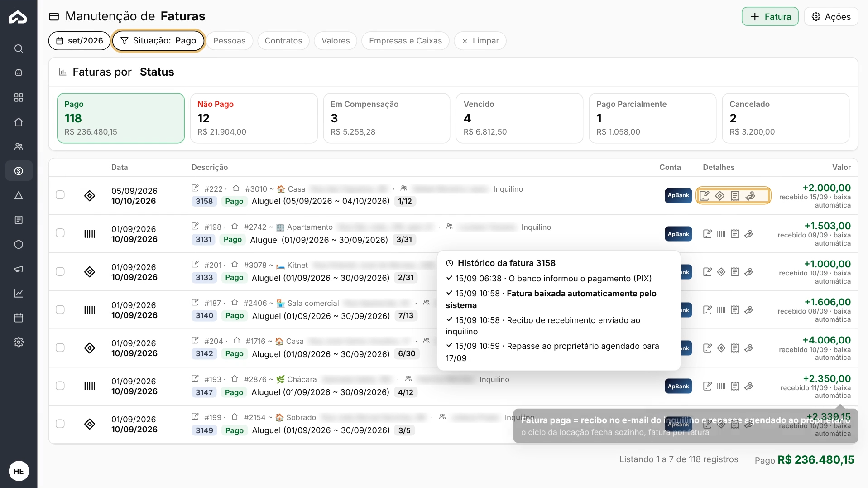Select the checkbox for invoice 3147
Screen dimensions: 868x488
coord(60,386)
